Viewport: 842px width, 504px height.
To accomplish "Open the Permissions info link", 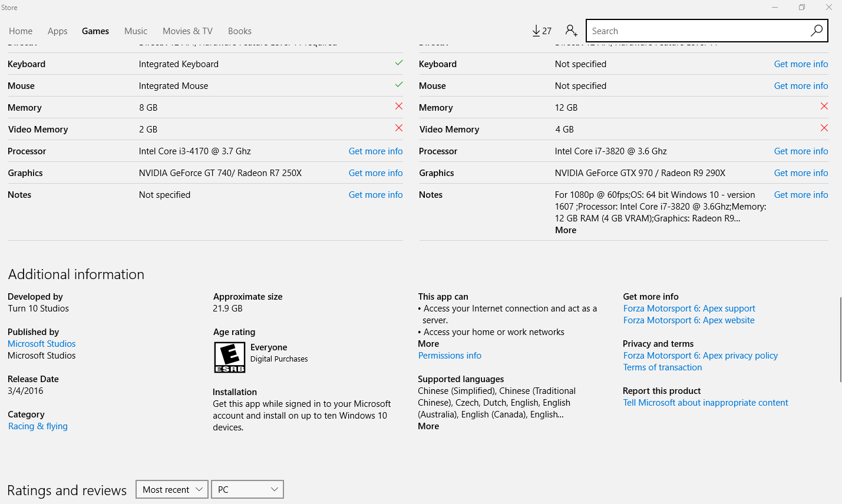I will [x=450, y=356].
